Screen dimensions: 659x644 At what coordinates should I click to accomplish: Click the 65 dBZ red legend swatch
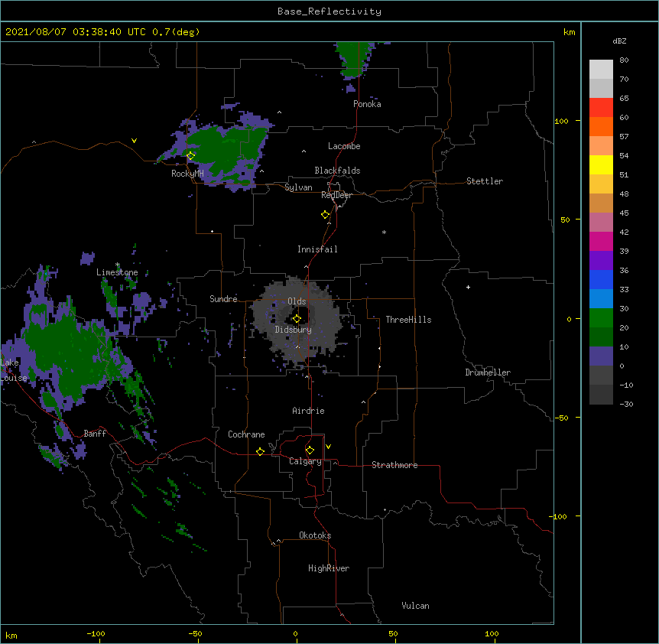[601, 108]
